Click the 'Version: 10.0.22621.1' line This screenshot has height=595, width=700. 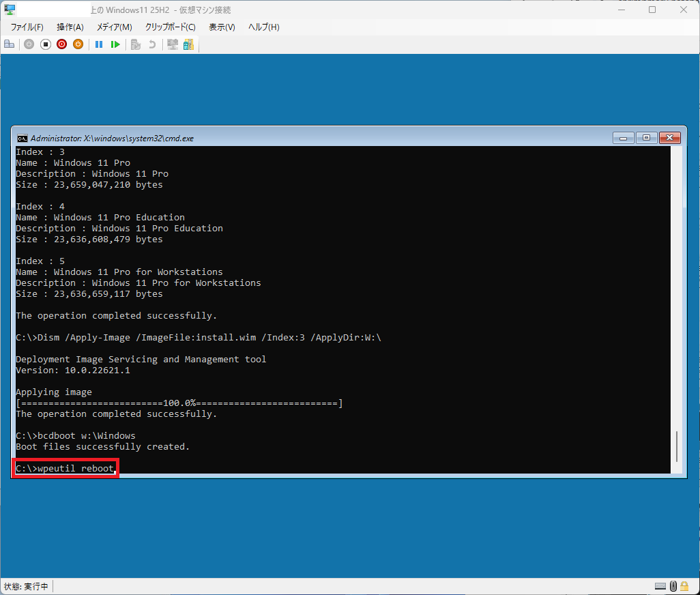point(73,371)
